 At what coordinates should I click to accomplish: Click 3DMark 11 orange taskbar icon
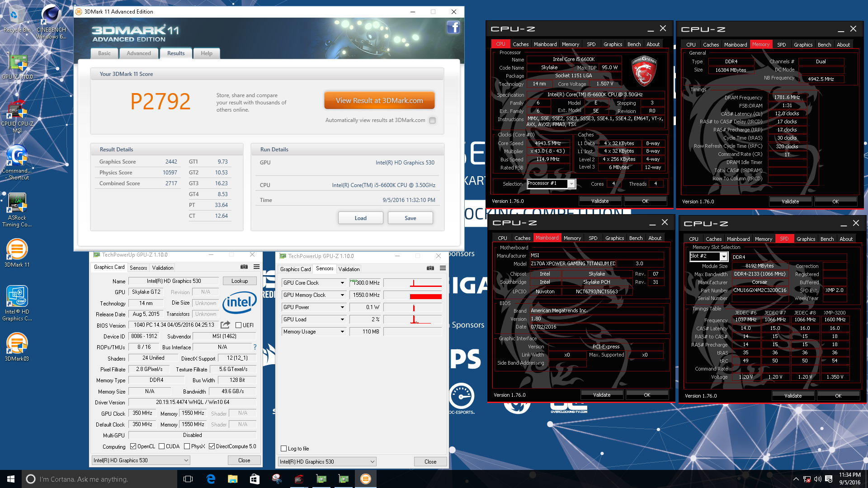[x=365, y=479]
